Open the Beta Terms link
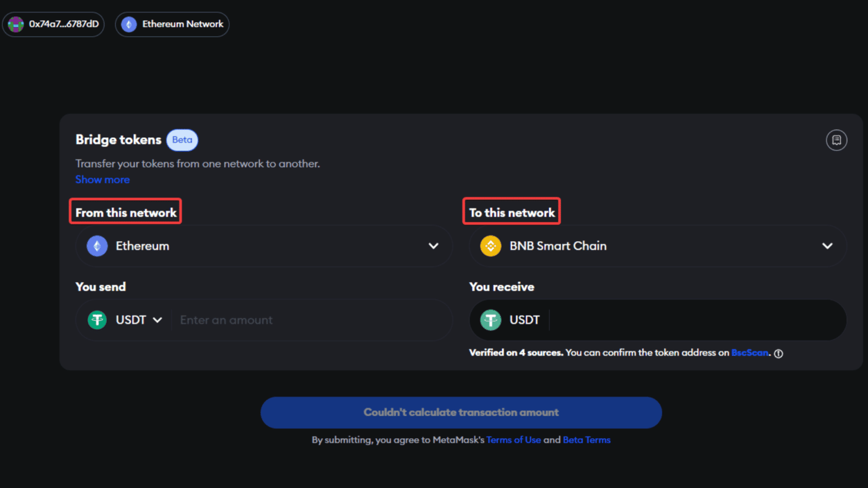Screen dimensions: 868x488 tap(587, 439)
